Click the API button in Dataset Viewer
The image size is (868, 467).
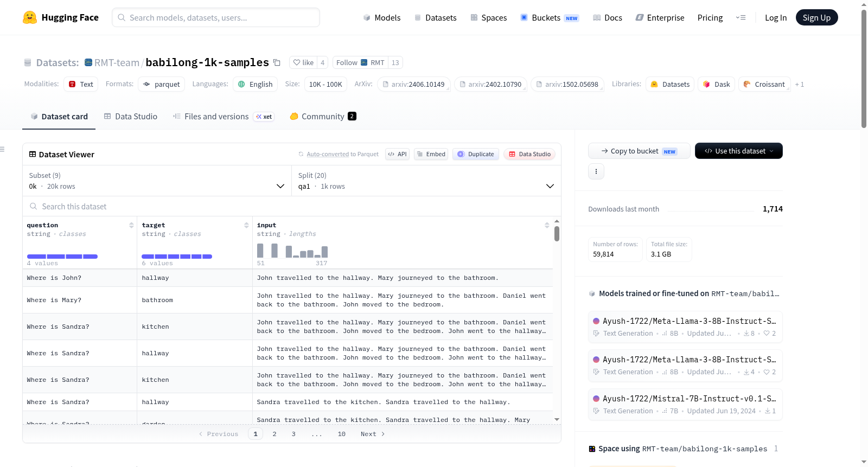tap(397, 154)
